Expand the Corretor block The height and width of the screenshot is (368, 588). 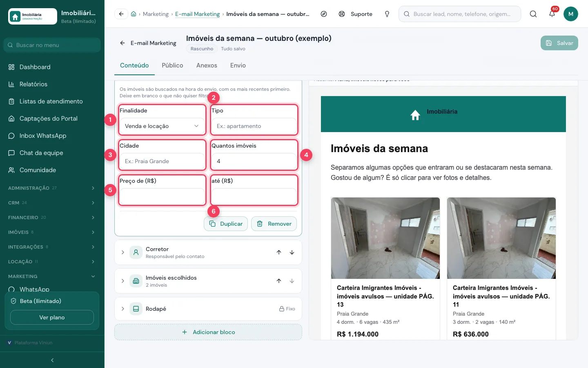(122, 252)
